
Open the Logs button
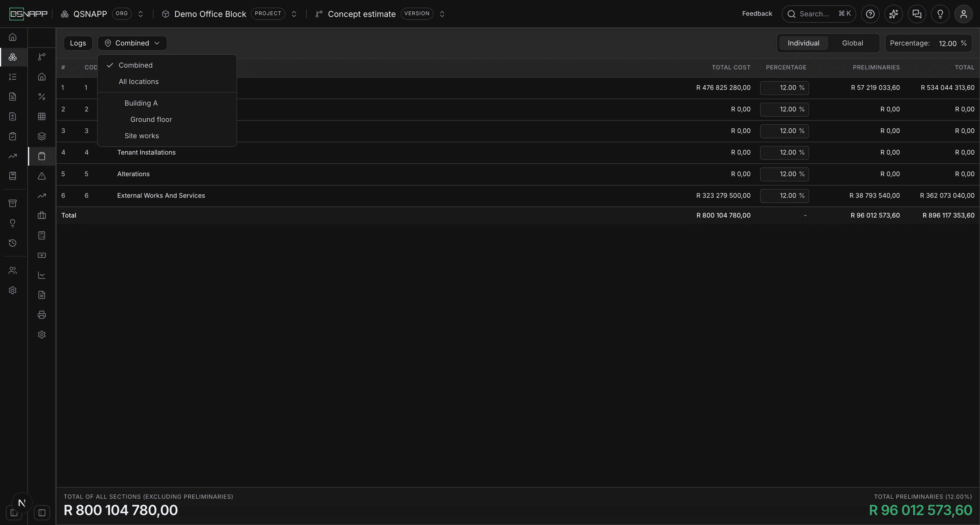pos(78,43)
